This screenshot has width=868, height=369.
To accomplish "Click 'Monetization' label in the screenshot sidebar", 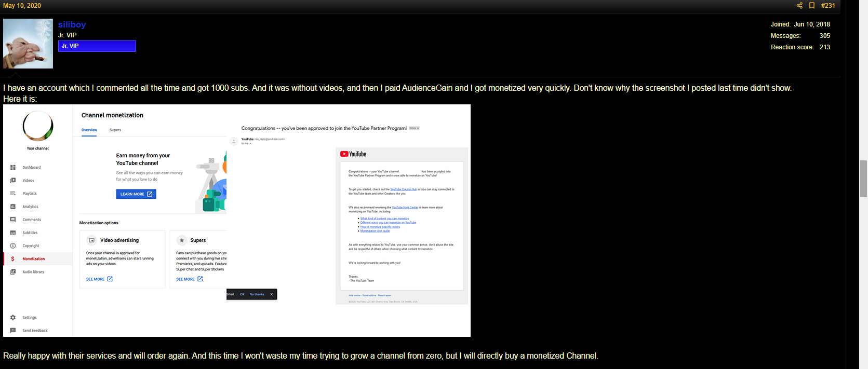I will [34, 259].
